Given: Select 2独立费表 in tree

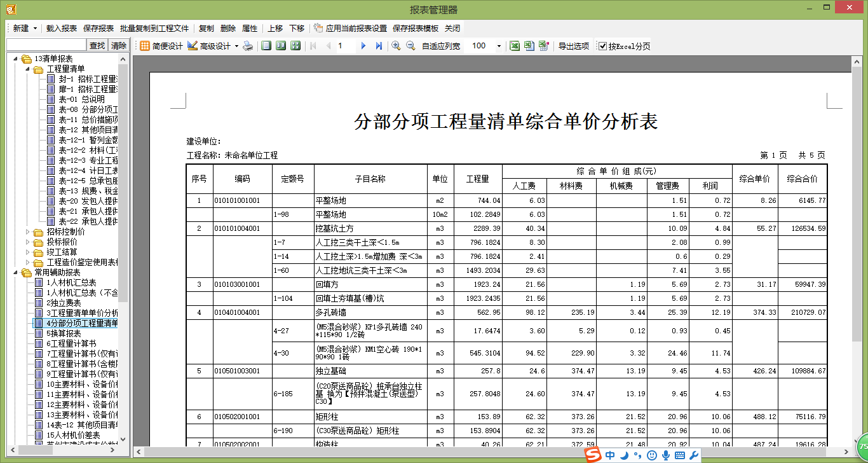Looking at the screenshot, I should click(64, 303).
